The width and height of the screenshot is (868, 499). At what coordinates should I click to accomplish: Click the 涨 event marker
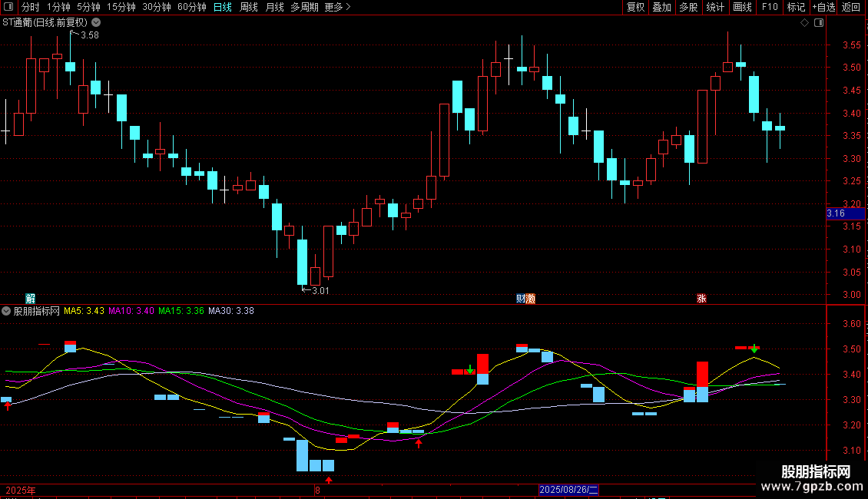point(701,299)
